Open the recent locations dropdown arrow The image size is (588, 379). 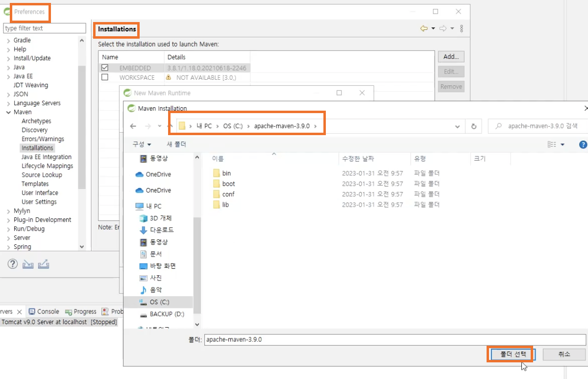point(159,126)
